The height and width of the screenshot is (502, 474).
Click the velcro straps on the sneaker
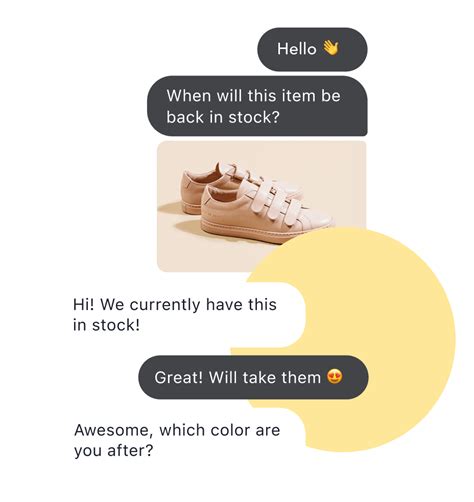[272, 200]
